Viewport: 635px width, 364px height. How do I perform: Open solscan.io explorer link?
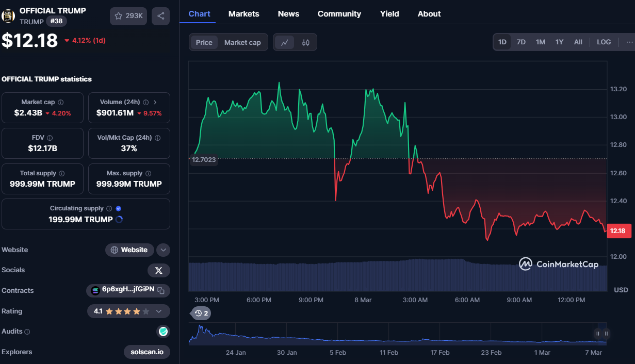point(147,352)
